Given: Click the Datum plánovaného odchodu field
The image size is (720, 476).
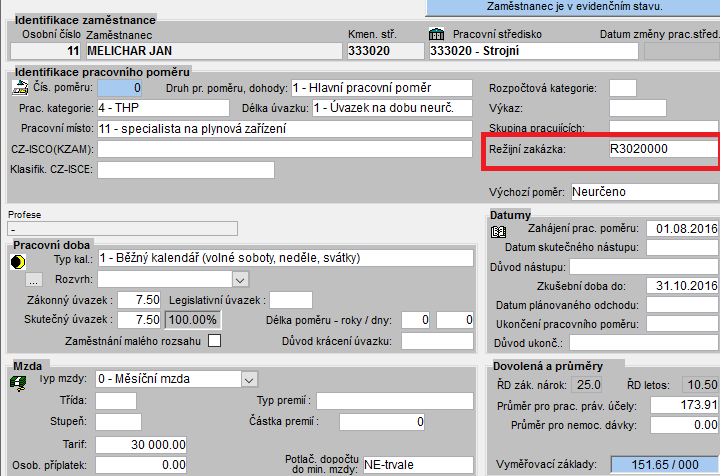Looking at the screenshot, I should coord(682,305).
